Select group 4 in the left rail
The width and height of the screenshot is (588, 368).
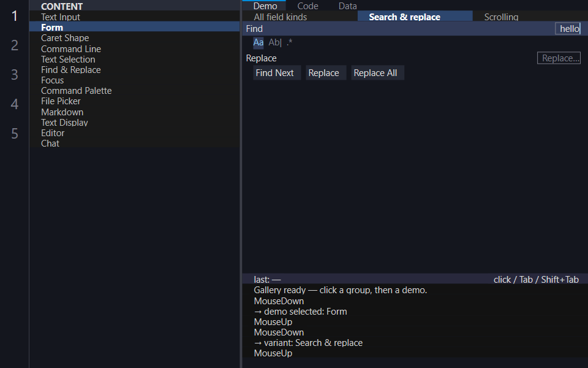(15, 104)
